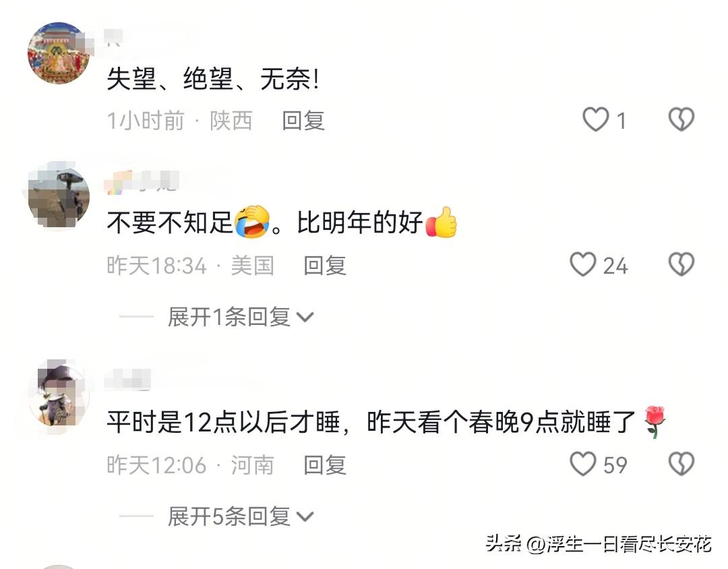Screen dimensions: 728x569
Task: Like the 不要不知足 comment with 24 likes
Action: coord(582,264)
